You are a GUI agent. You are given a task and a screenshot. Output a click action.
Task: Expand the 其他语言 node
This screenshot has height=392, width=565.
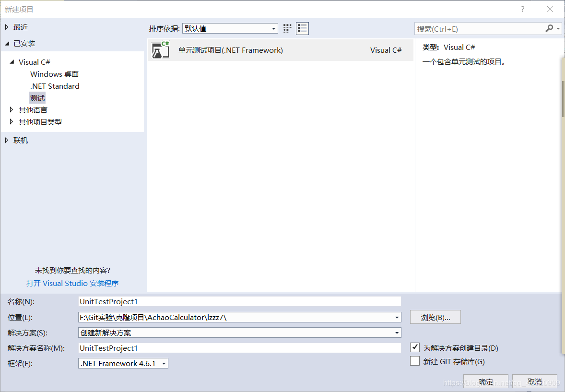click(12, 109)
